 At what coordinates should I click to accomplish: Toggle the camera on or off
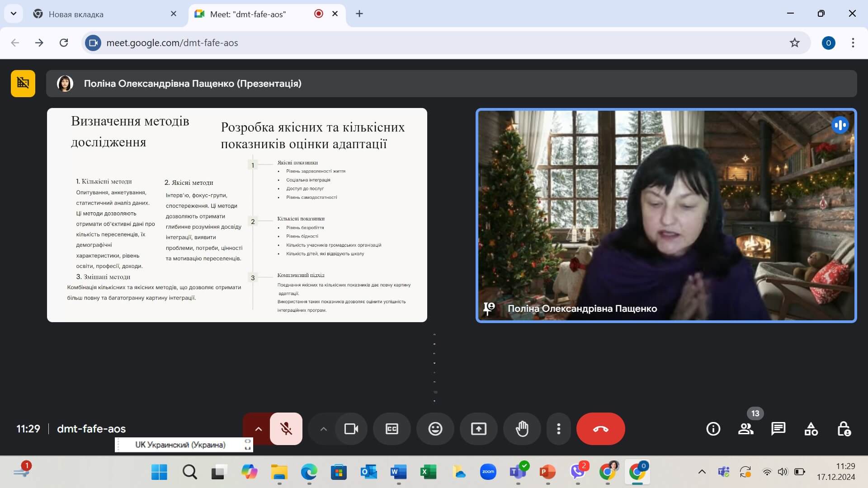(x=351, y=429)
